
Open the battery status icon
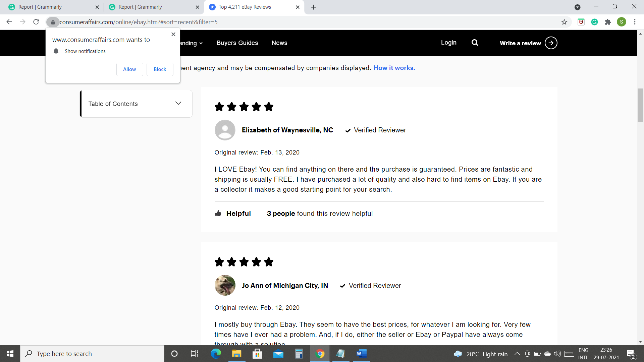[x=537, y=354]
